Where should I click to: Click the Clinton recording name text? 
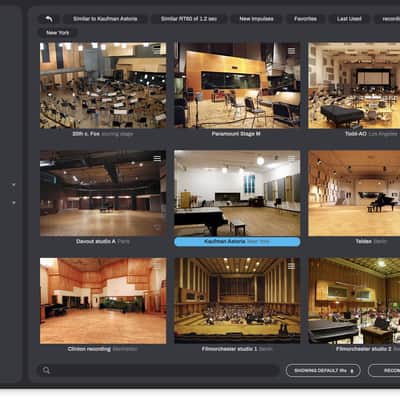(89, 349)
